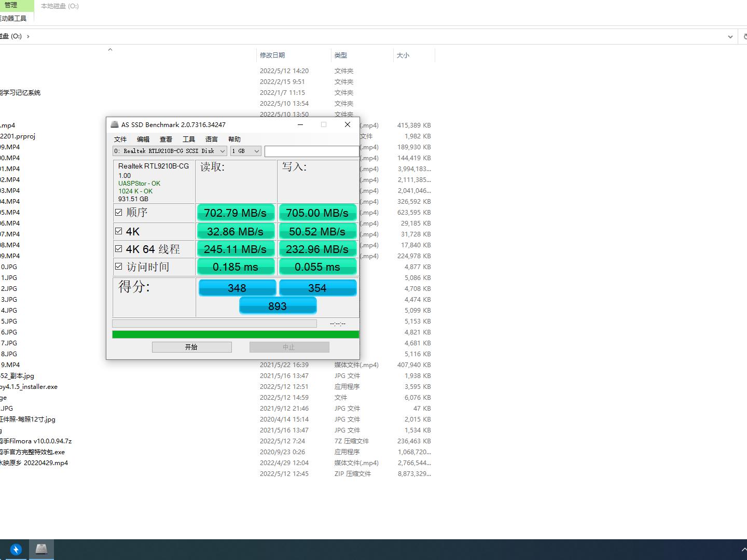Screen dimensions: 747x560
Task: Select the AS SSD Benchmark taskbar icon
Action: pyautogui.click(x=41, y=549)
